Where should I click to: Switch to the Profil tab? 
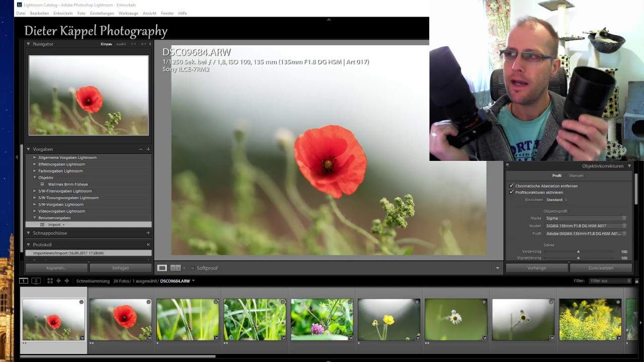tap(556, 176)
